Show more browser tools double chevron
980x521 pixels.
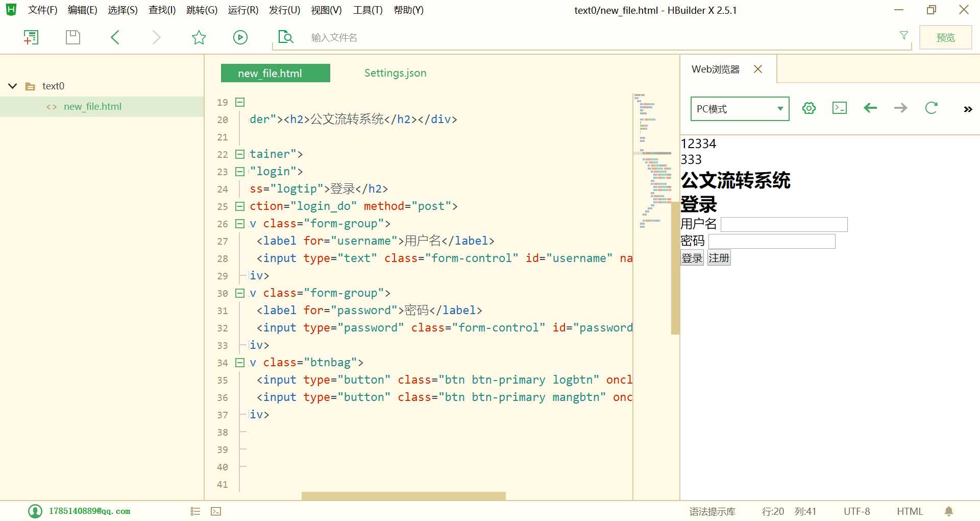click(968, 109)
